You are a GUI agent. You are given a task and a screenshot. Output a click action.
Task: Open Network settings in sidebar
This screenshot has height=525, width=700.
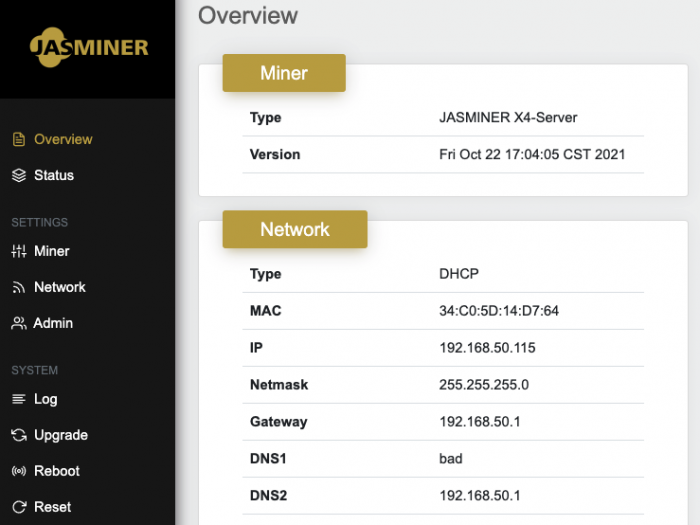coord(60,287)
